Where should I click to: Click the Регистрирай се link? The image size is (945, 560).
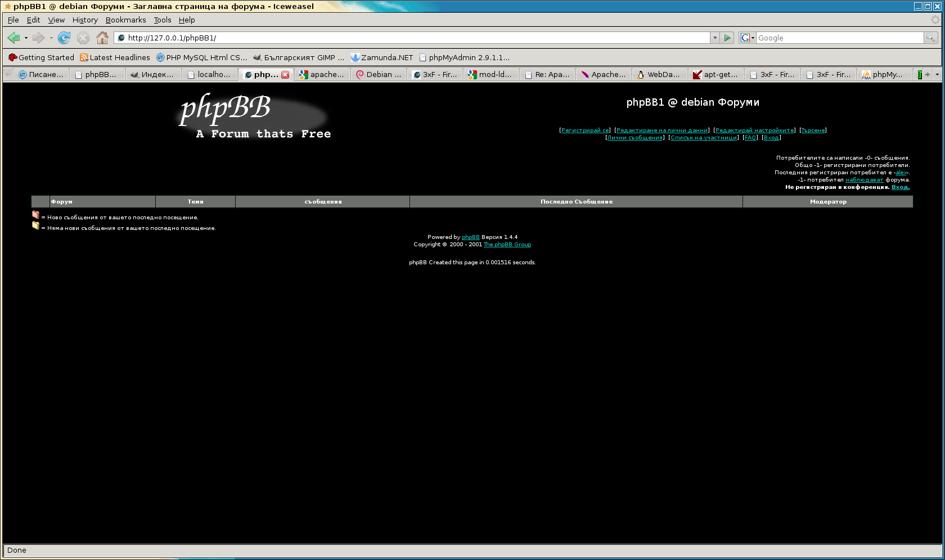pyautogui.click(x=585, y=130)
